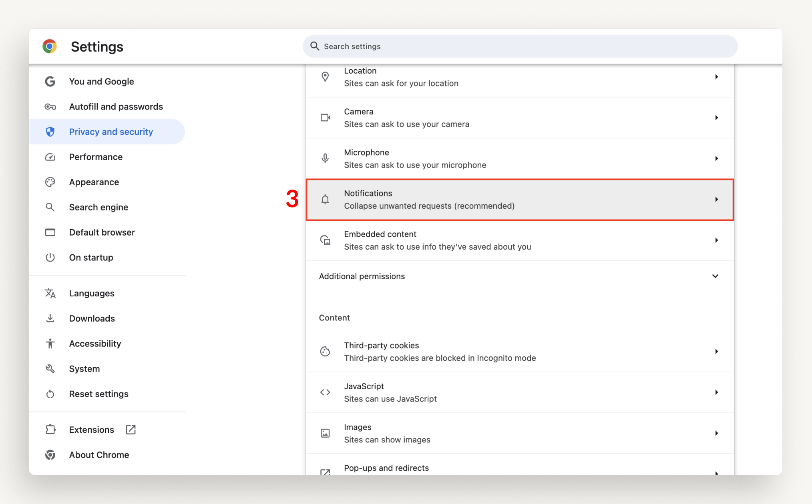The width and height of the screenshot is (812, 504).
Task: Open About Chrome
Action: (99, 455)
